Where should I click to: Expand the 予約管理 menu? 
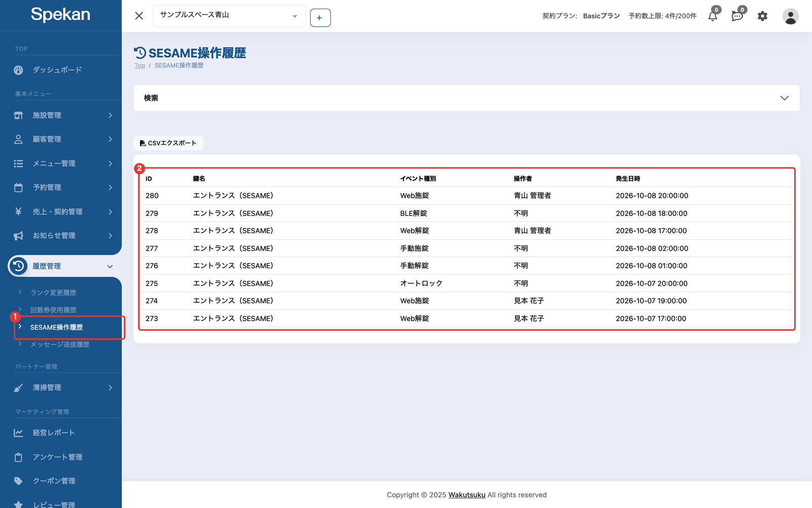click(x=61, y=187)
